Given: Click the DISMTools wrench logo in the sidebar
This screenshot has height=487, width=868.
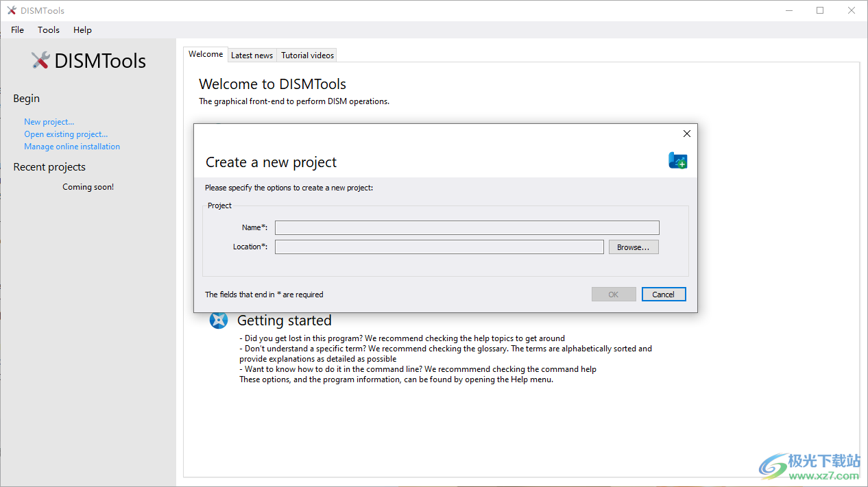Looking at the screenshot, I should point(40,60).
